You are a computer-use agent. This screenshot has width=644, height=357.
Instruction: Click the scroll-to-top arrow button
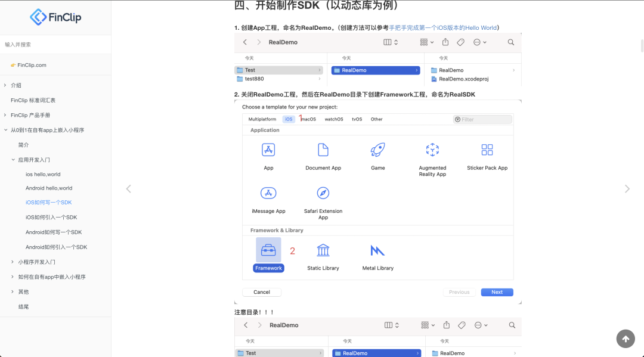626,339
